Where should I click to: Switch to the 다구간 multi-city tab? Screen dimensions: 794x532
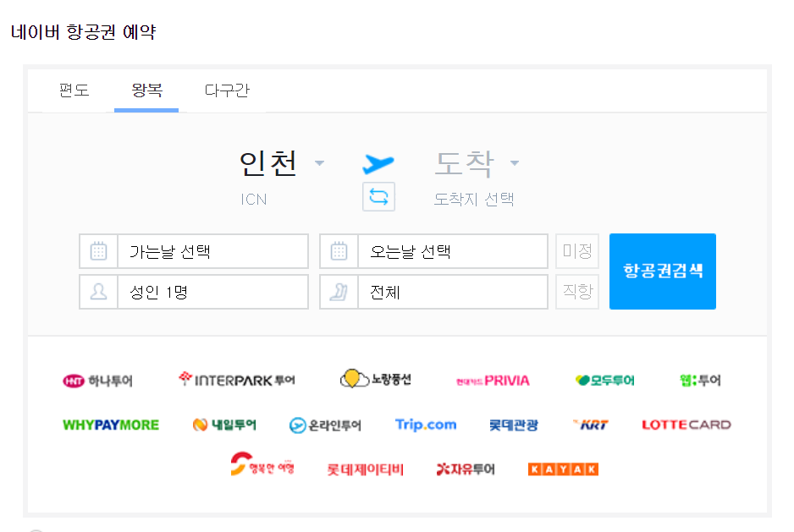tap(227, 90)
